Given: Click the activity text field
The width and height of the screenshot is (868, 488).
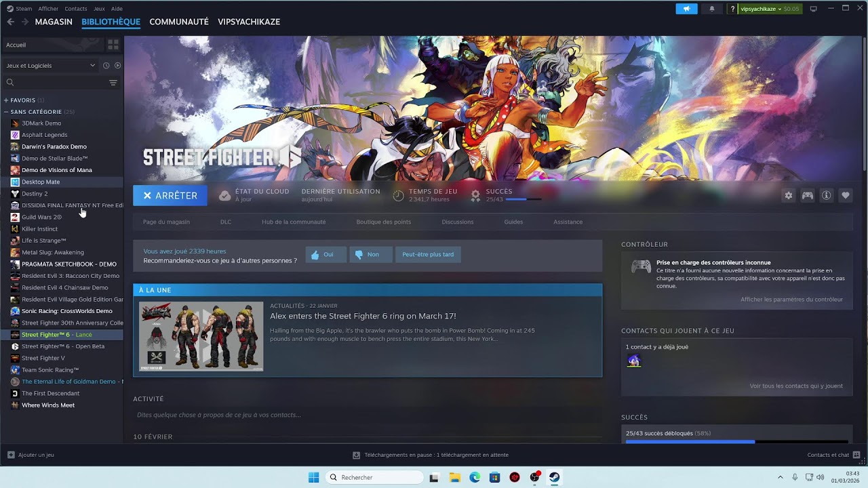Looking at the screenshot, I should [x=367, y=415].
